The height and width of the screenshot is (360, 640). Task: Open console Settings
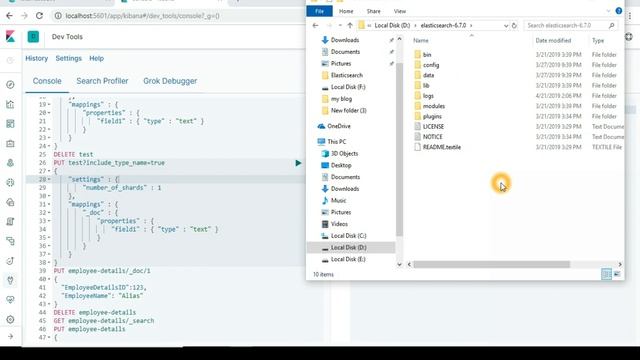[x=69, y=58]
